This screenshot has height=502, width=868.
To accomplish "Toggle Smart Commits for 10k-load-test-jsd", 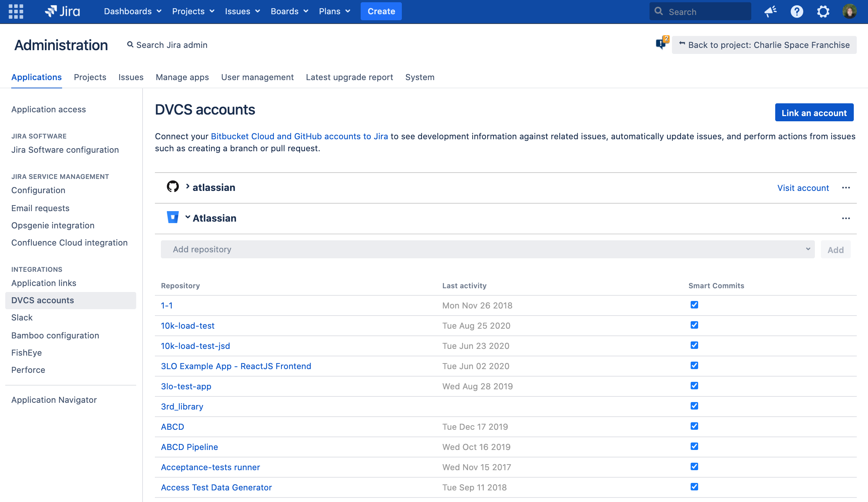I will click(694, 345).
